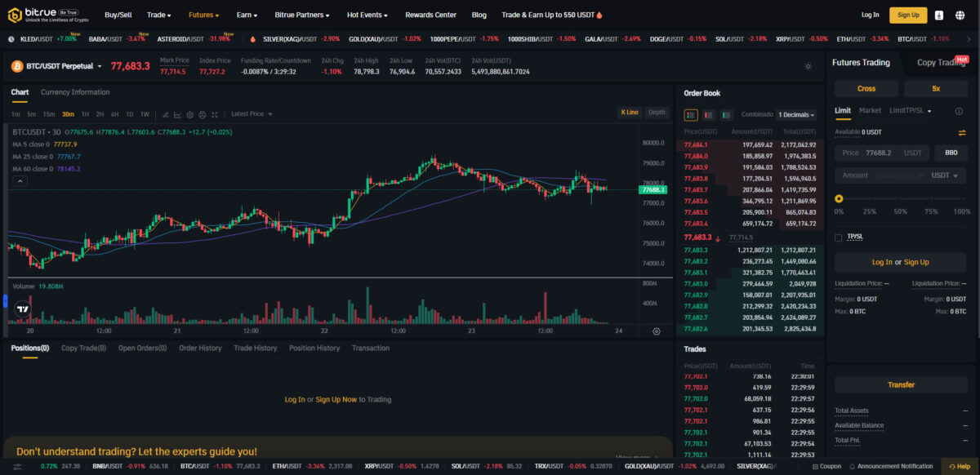Enable the TP/SL checkbox
This screenshot has width=980, height=475.
(x=838, y=237)
